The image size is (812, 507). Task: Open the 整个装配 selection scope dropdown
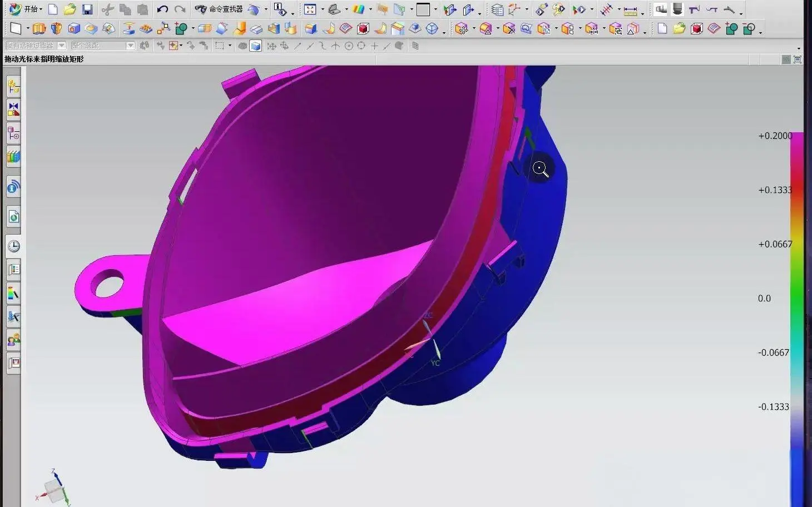click(131, 46)
